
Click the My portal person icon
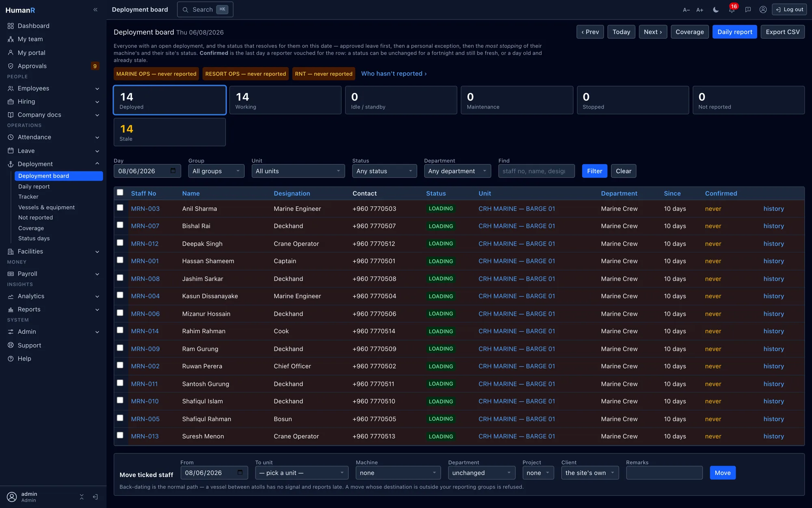click(11, 52)
